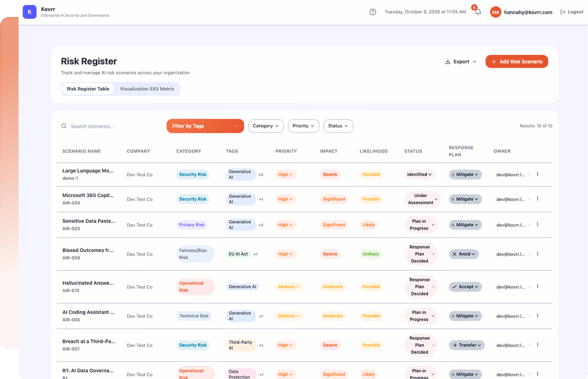Open Avoid response plan dropdown for AIR-009

pyautogui.click(x=464, y=254)
